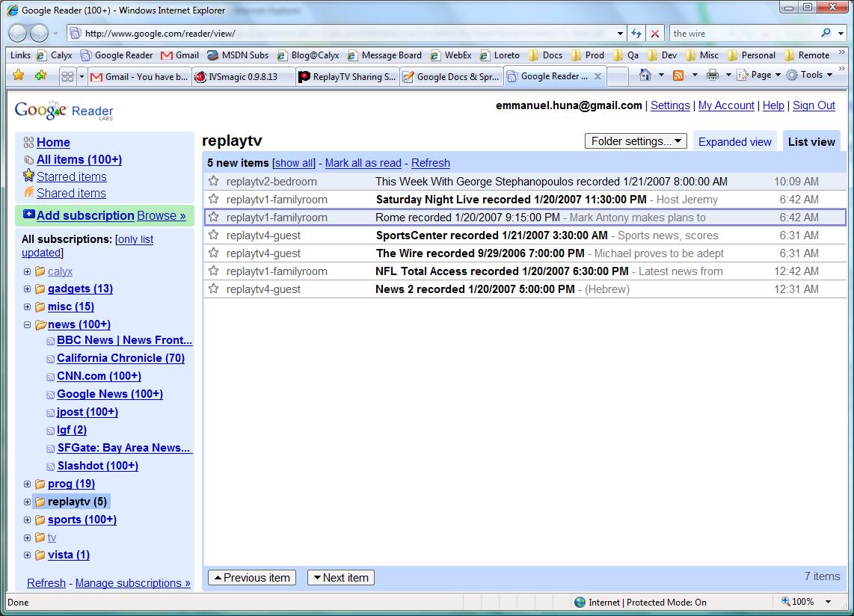This screenshot has height=616, width=854.
Task: Open the BBC News feed
Action: (124, 340)
